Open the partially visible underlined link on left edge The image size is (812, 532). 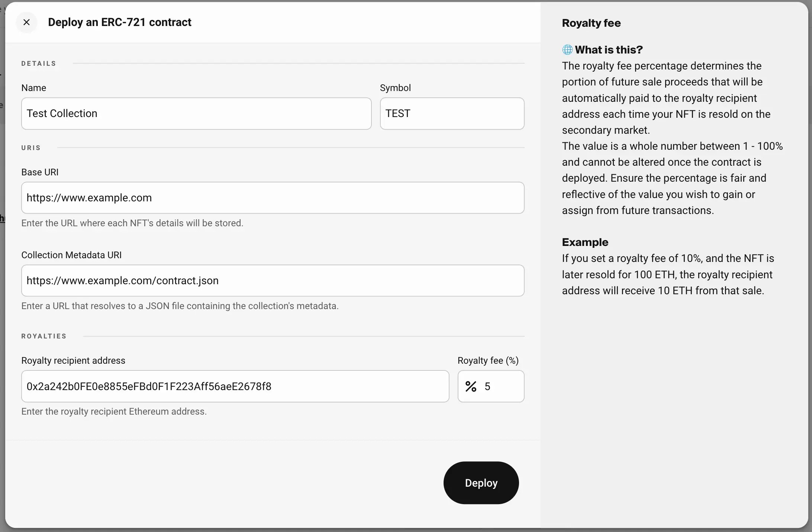[x=2, y=218]
